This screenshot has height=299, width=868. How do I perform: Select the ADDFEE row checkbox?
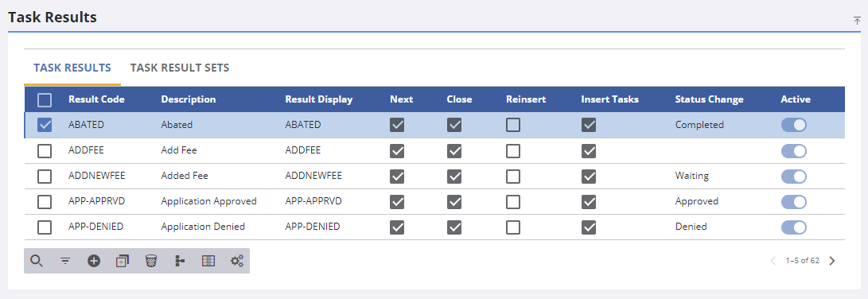tap(45, 150)
